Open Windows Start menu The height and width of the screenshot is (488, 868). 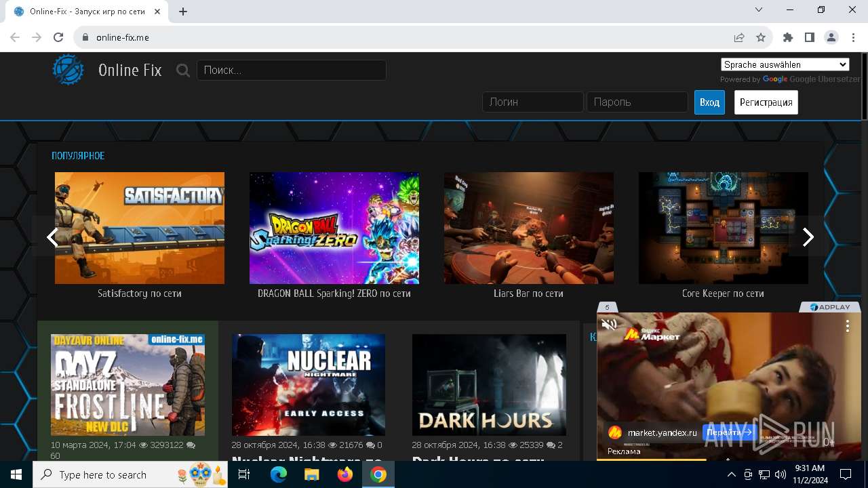point(16,474)
